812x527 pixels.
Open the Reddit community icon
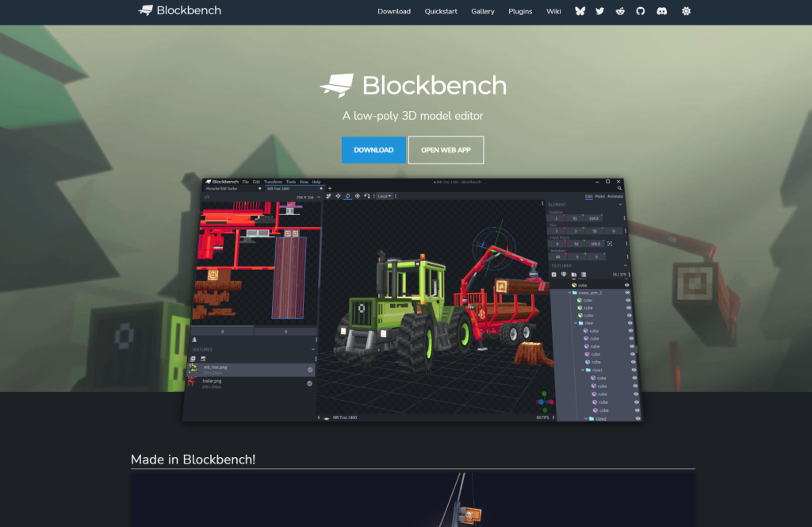pyautogui.click(x=620, y=11)
